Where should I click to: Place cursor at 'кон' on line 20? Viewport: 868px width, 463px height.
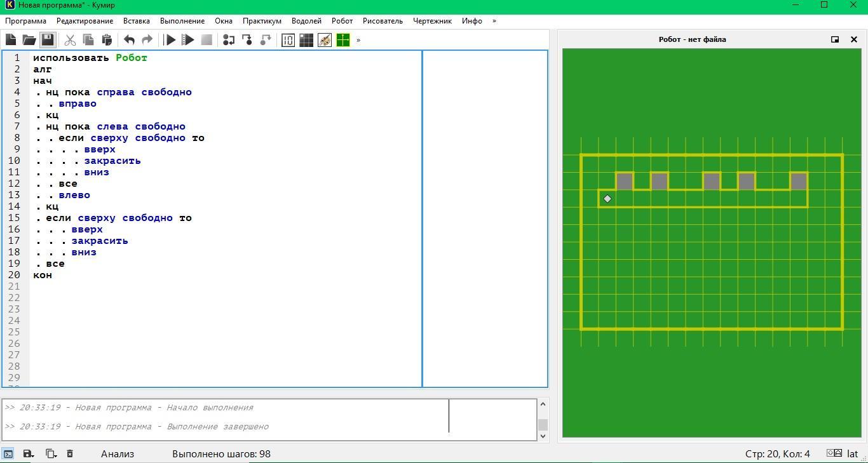coord(43,275)
